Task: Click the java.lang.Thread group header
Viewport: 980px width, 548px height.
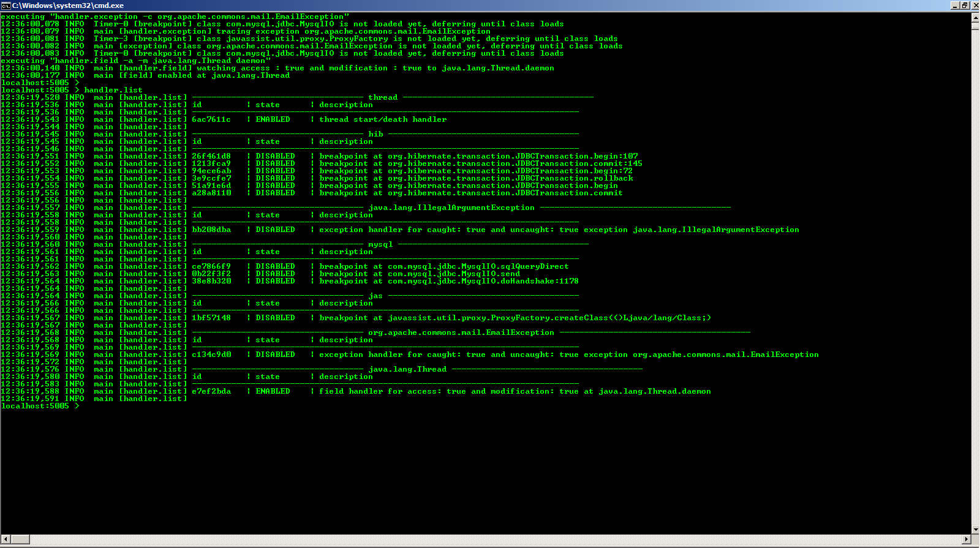Action: (407, 369)
